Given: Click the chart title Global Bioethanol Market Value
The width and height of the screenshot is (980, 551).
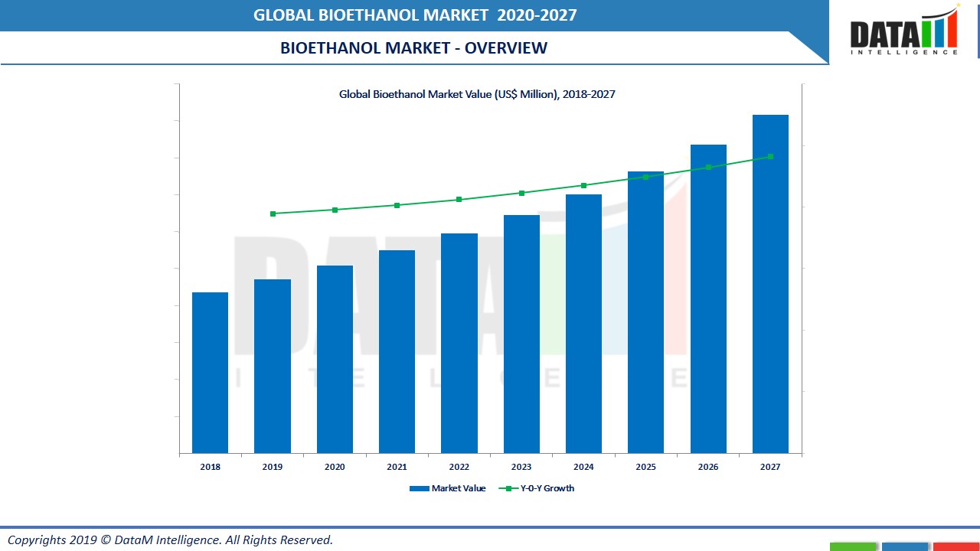Looking at the screenshot, I should [477, 94].
